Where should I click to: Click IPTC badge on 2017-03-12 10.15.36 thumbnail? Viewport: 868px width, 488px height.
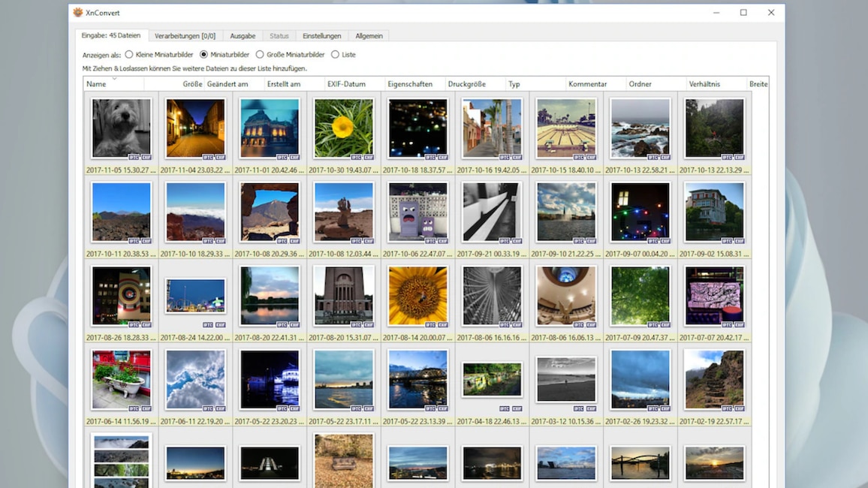pos(578,408)
